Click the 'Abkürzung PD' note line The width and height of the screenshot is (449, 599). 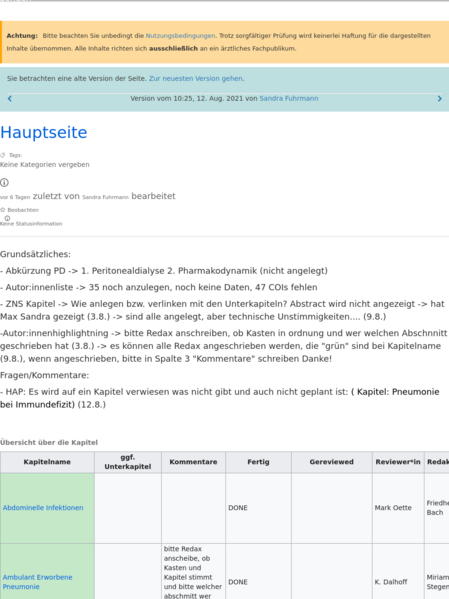(x=164, y=271)
